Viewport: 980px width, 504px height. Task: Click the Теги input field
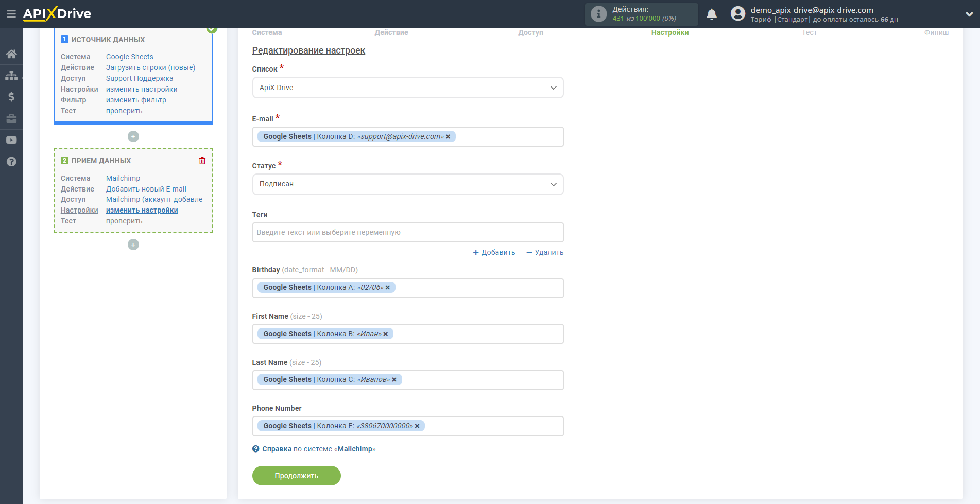point(408,232)
